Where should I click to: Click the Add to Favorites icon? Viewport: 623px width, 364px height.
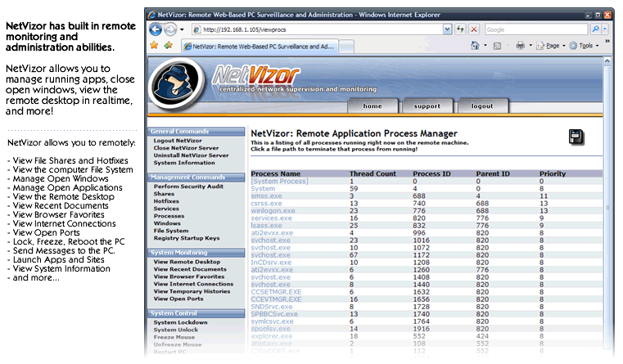(168, 46)
